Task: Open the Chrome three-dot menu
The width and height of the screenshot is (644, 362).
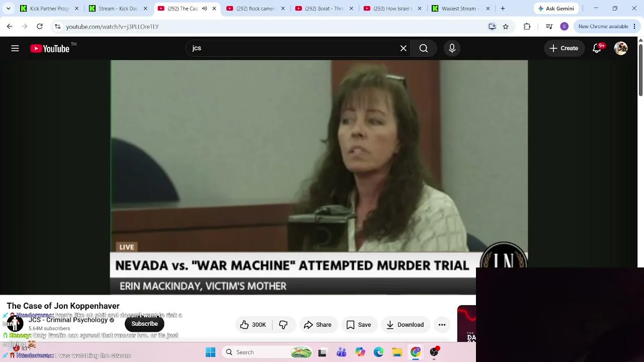Action: pos(635,27)
